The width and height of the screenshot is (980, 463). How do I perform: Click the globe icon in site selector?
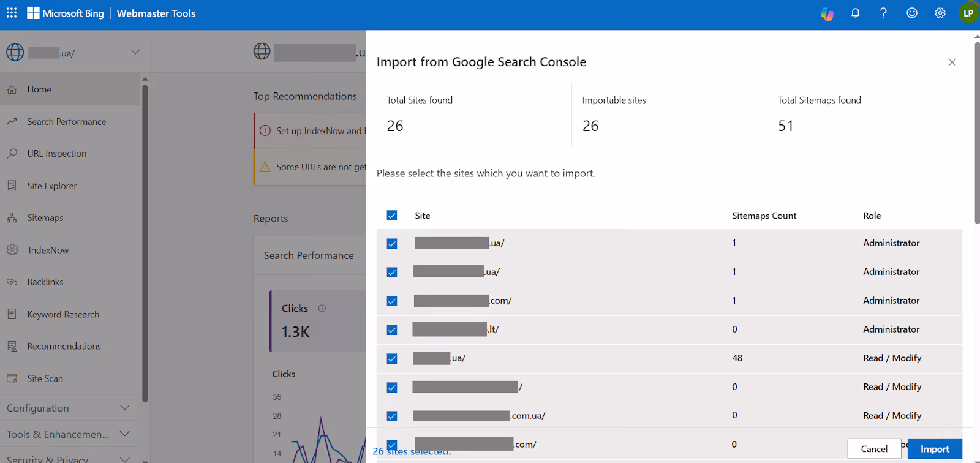15,53
